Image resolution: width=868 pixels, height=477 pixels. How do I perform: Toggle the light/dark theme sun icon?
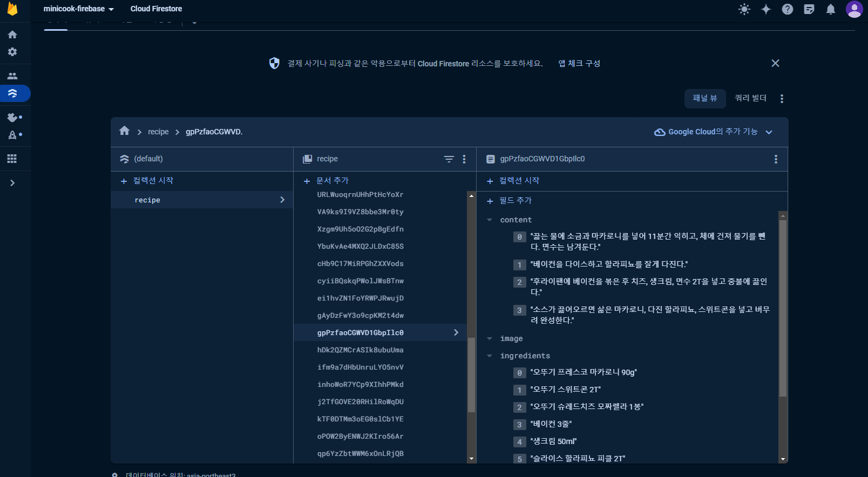744,9
